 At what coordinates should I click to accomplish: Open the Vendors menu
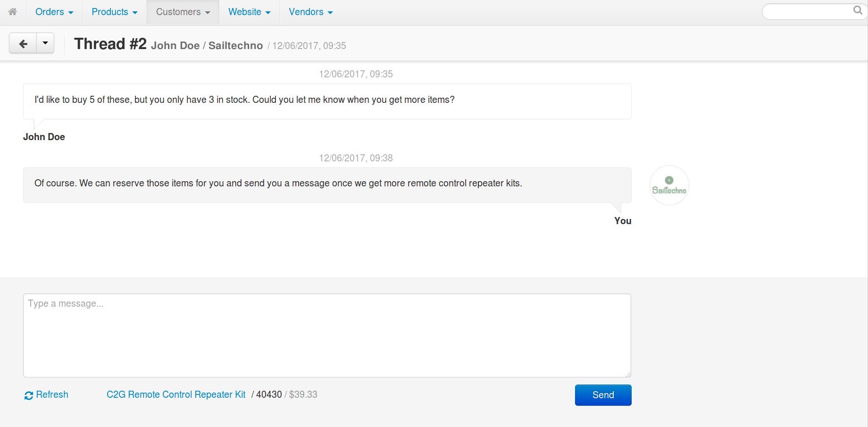pyautogui.click(x=311, y=12)
